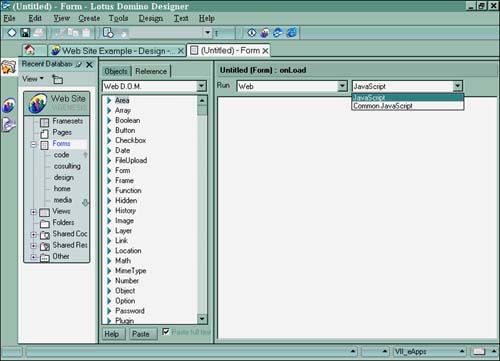Click the Internet Explorer preview icon
This screenshot has height=361, width=500.
pyautogui.click(x=292, y=33)
